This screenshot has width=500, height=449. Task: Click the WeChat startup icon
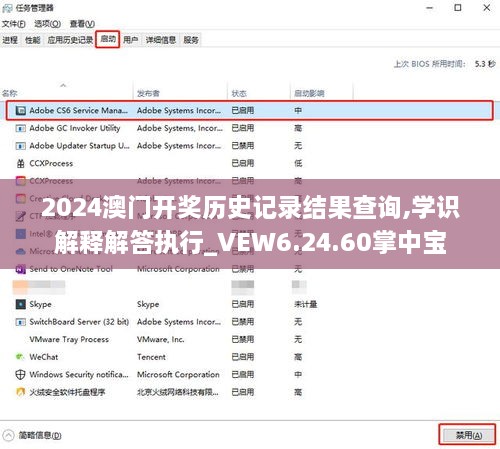tap(21, 357)
